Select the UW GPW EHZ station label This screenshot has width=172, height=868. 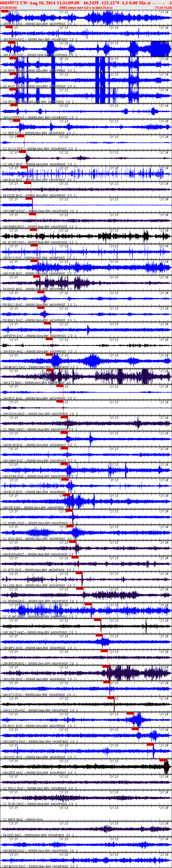click(x=39, y=336)
